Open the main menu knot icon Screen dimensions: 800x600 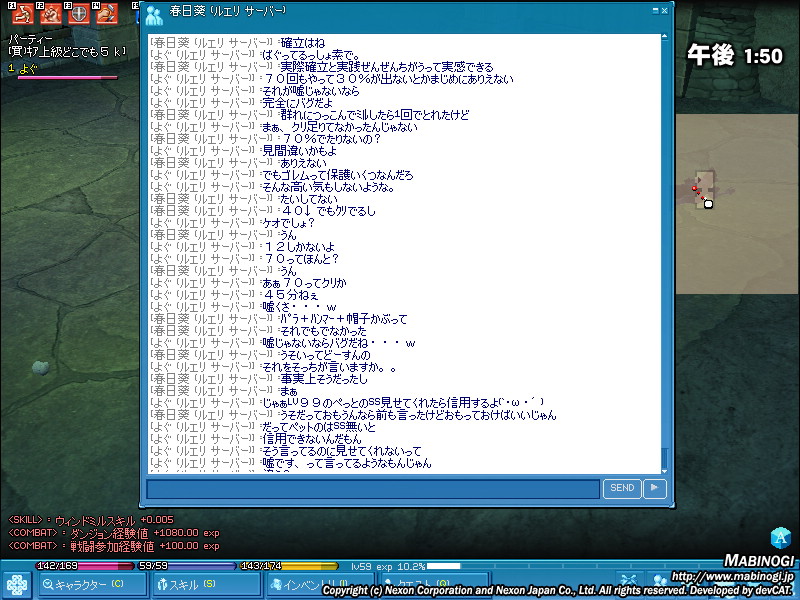pyautogui.click(x=16, y=585)
